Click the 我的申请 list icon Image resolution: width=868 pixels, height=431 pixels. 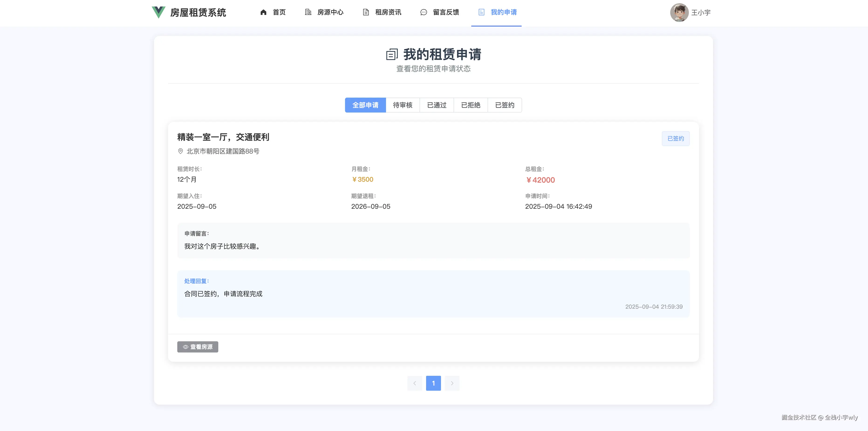[481, 13]
